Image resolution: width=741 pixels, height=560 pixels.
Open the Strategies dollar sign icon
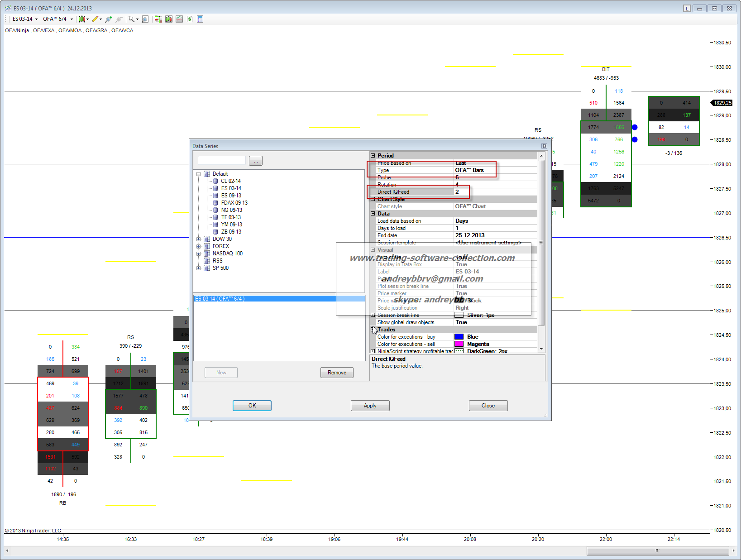(190, 19)
